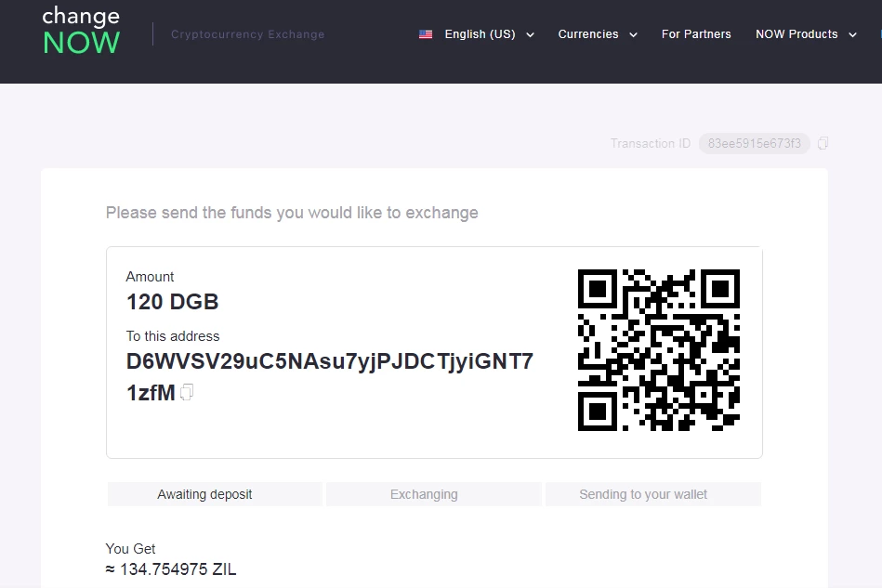Click the US flag icon
Image resolution: width=882 pixels, height=588 pixels.
tap(426, 34)
